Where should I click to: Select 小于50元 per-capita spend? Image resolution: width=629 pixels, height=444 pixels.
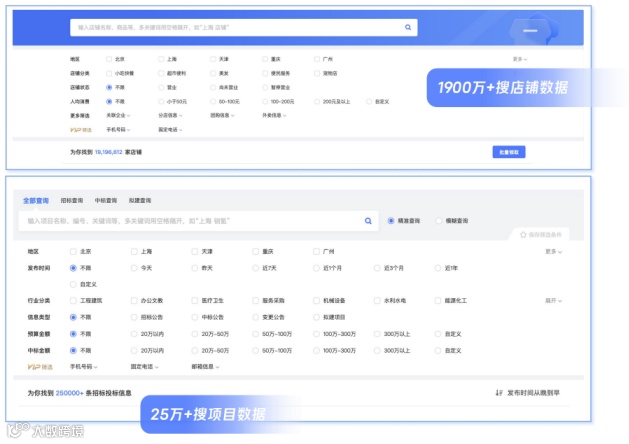point(161,101)
